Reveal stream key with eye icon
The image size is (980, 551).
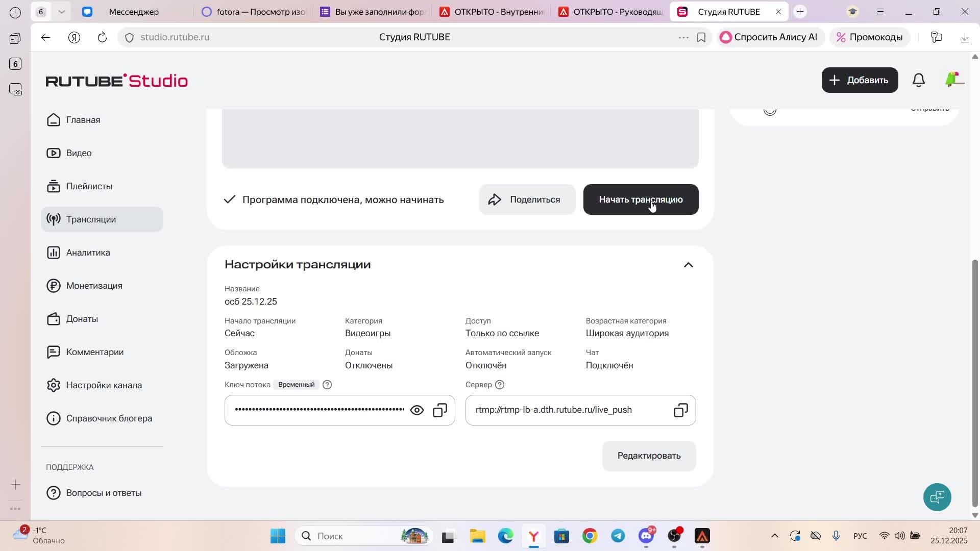[416, 410]
